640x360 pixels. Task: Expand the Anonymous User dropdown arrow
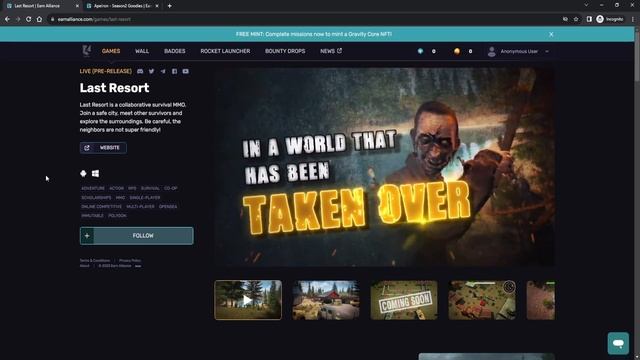(x=547, y=51)
